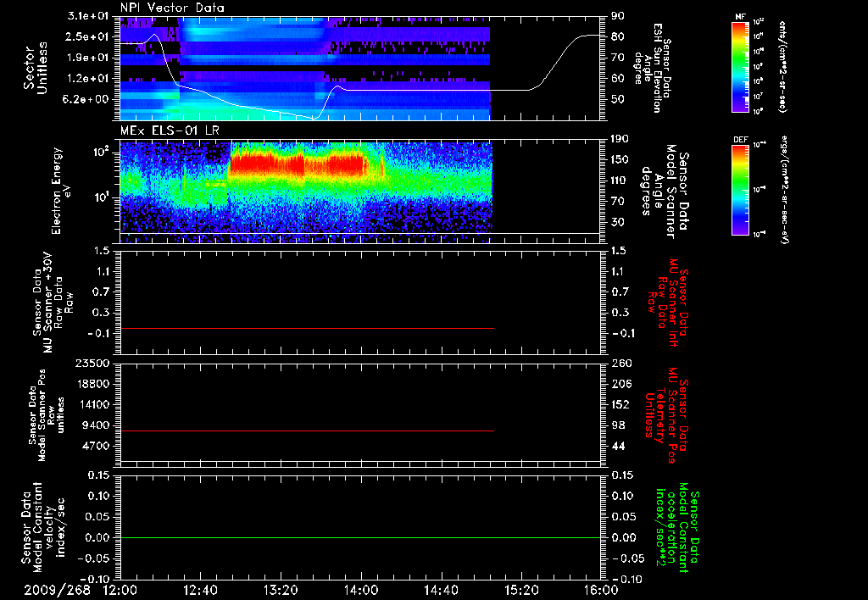Click the "2009/268" date label
868x600 pixels.
pos(57,590)
